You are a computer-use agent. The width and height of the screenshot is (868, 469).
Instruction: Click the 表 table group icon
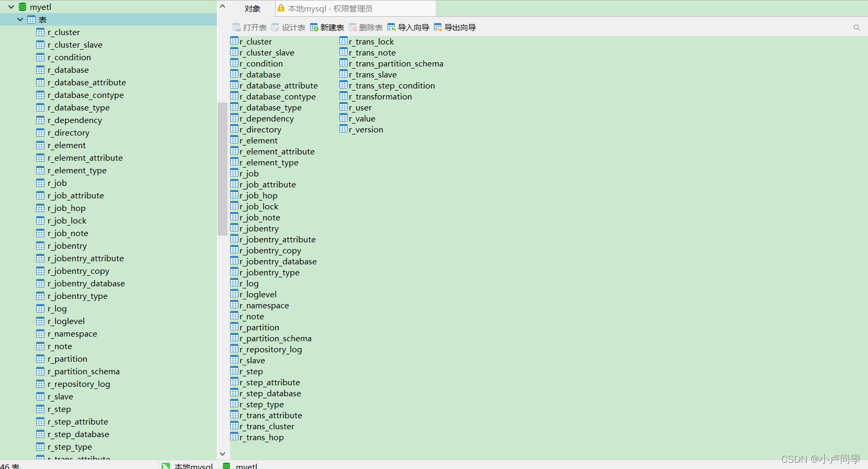pos(31,19)
